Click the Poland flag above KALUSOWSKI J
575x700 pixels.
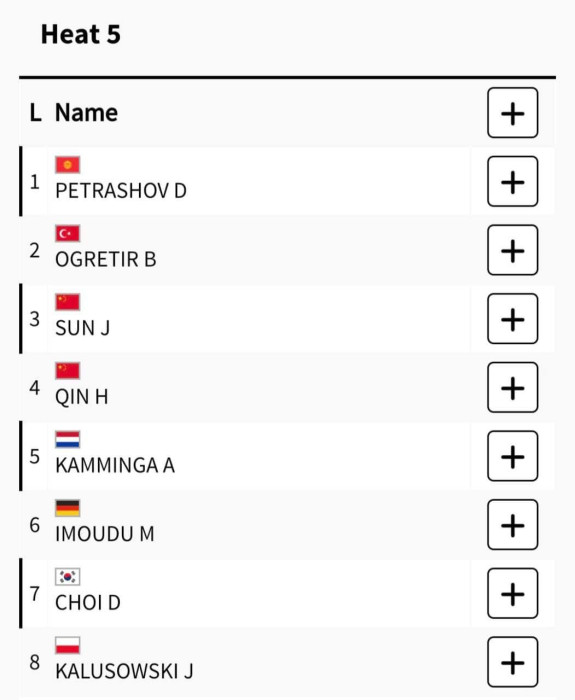click(x=68, y=646)
